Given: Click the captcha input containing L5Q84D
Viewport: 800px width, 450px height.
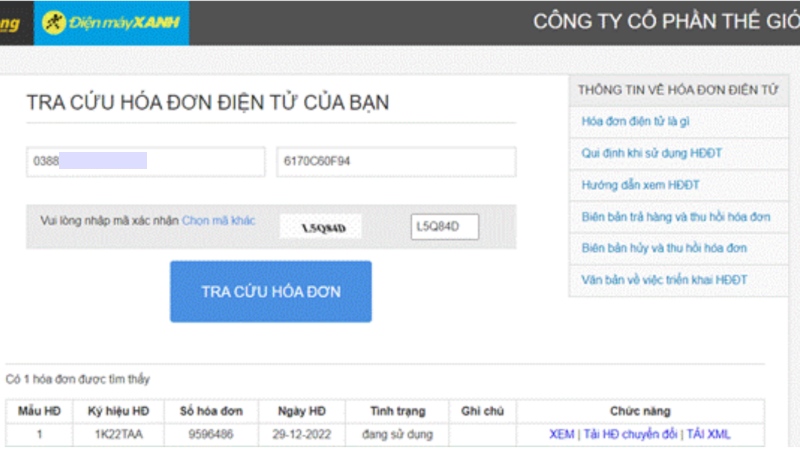Looking at the screenshot, I should (445, 227).
